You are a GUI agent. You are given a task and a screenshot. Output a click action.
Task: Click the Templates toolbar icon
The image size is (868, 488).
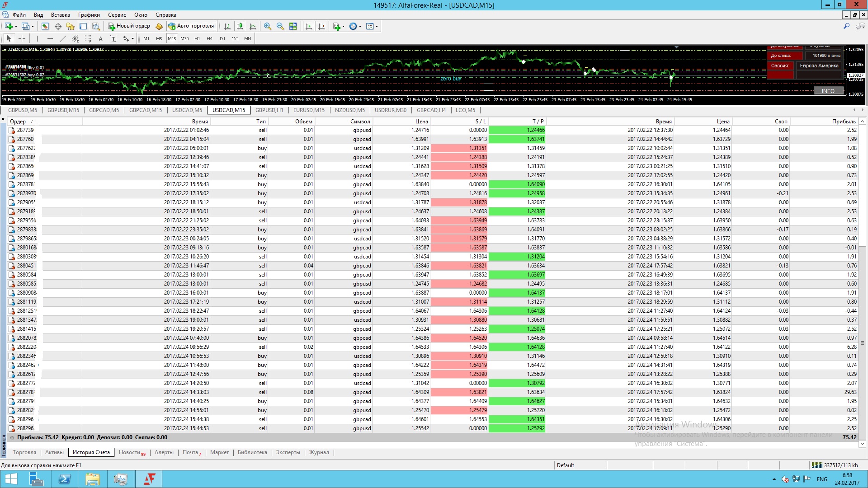(x=370, y=26)
